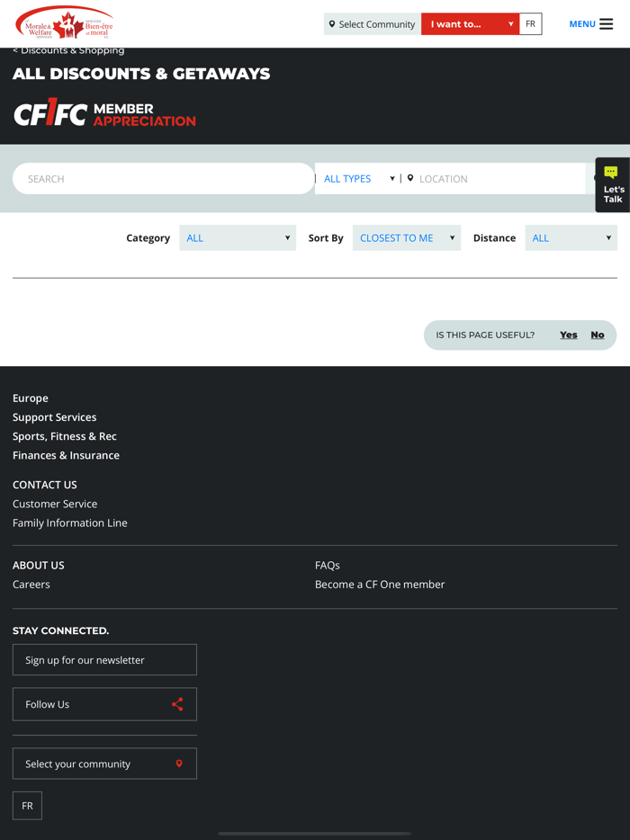Switch language with the header FR button

tap(530, 24)
